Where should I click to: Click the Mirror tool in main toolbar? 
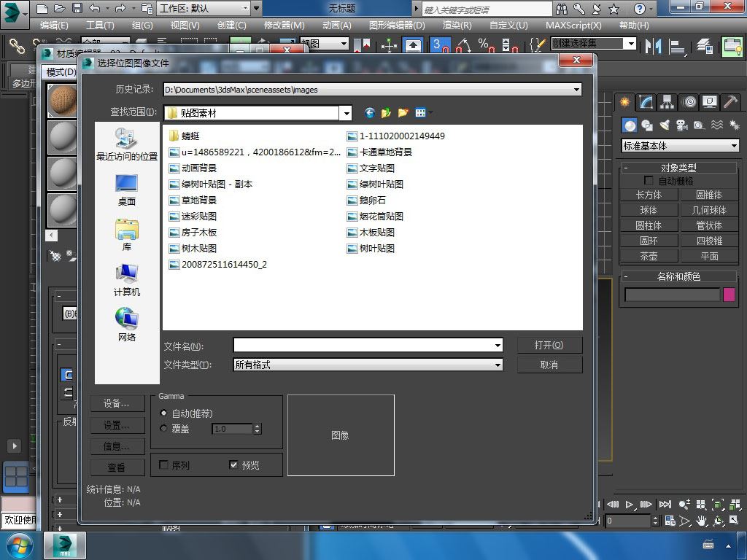[x=653, y=46]
